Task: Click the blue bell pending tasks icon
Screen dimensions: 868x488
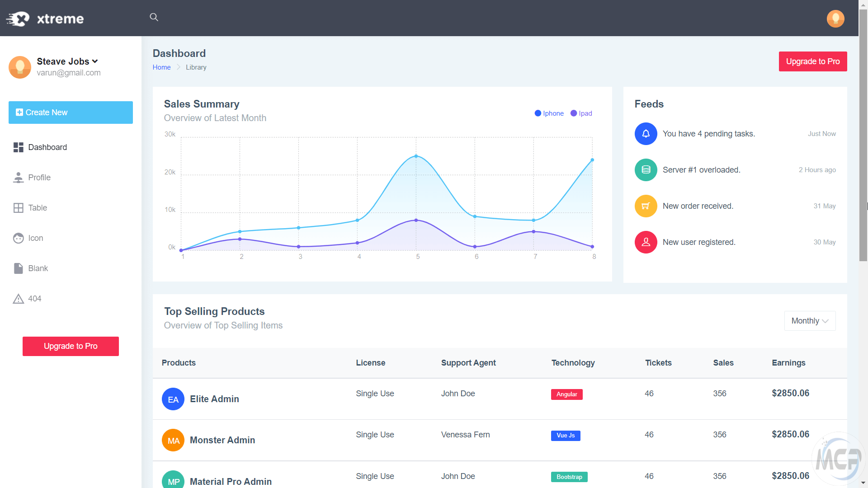Action: [646, 134]
